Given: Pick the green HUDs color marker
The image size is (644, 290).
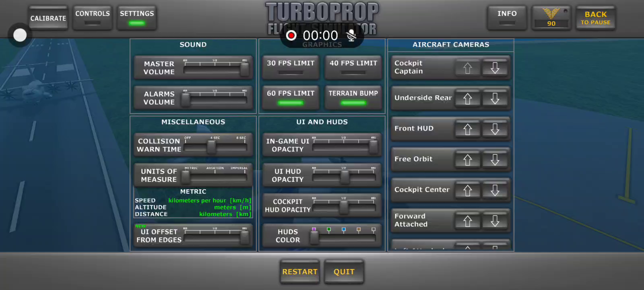Looking at the screenshot, I should (329, 230).
